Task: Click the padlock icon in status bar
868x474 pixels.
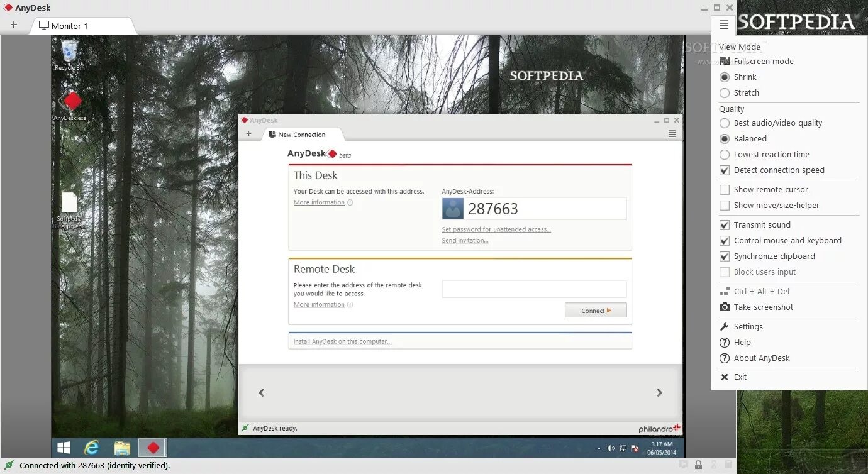Action: [698, 465]
